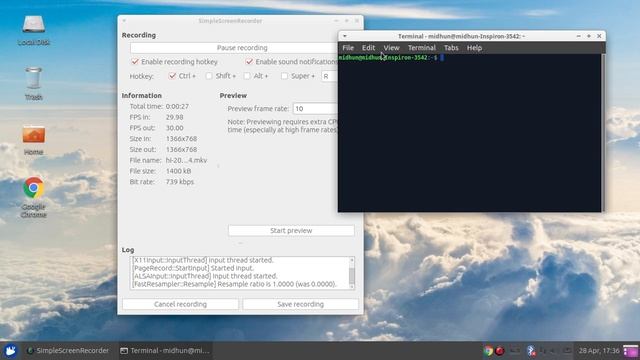This screenshot has width=640, height=360.
Task: Click the Total time value 0:00:27
Action: tap(177, 106)
